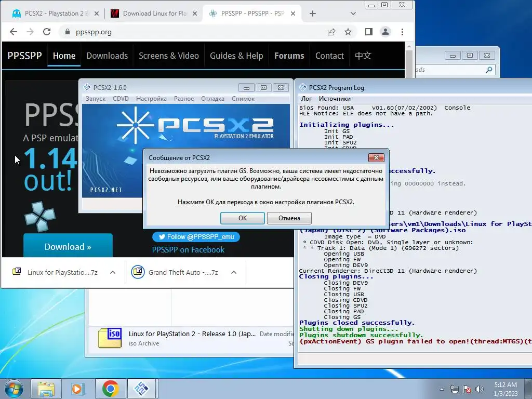Open the Windows Start menu

click(14, 389)
